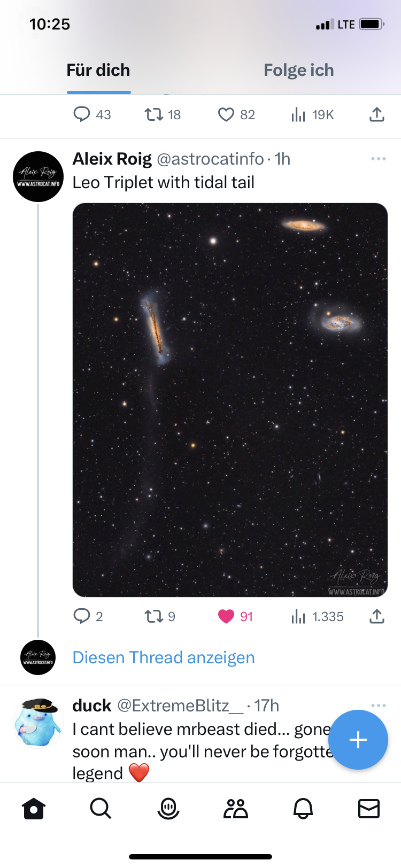Open the Leo Triplet galaxy image

tap(230, 398)
